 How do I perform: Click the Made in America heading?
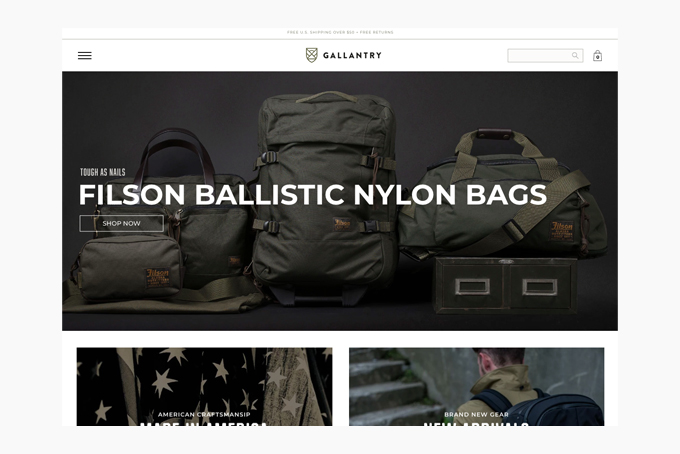[204, 423]
